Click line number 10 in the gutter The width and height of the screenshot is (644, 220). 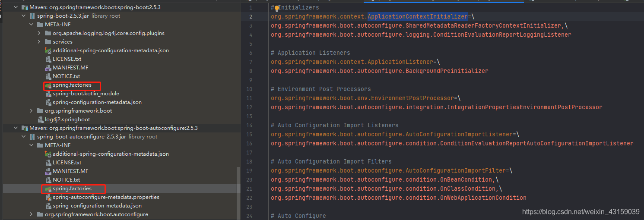point(249,89)
